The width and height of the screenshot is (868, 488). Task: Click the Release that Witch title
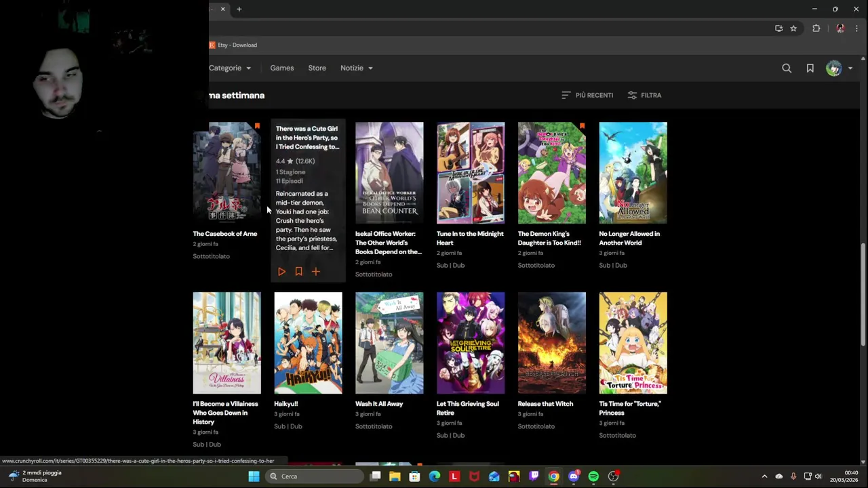545,404
